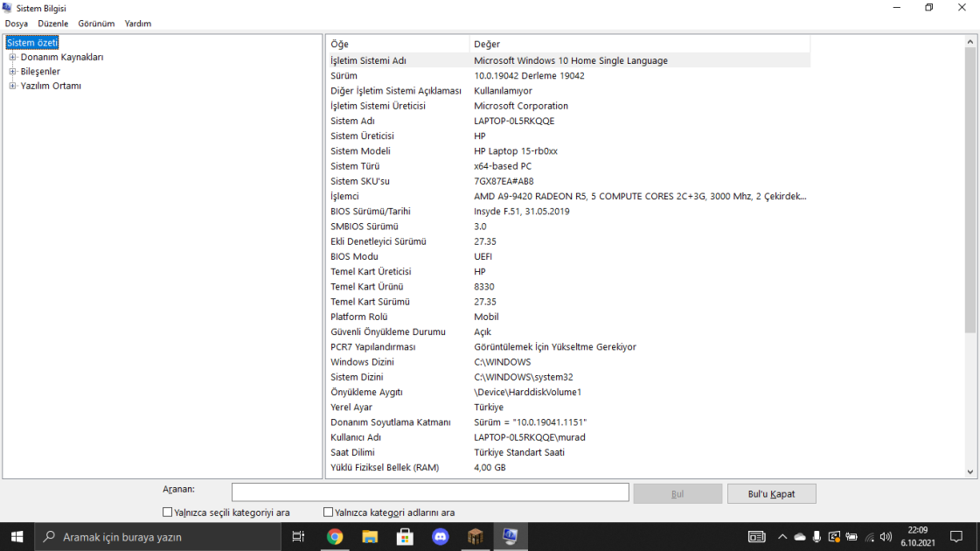Select Yazılım Ortamı tree item label
The width and height of the screenshot is (980, 551).
click(51, 86)
